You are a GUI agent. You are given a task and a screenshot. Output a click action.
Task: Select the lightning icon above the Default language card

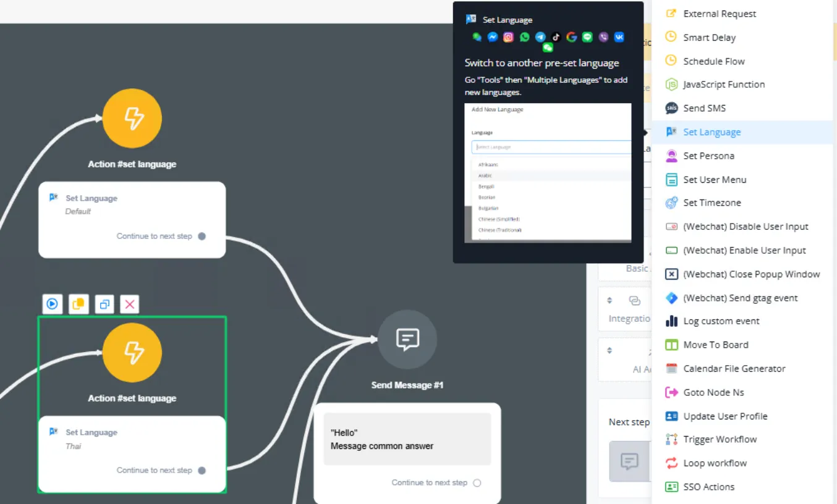click(x=132, y=118)
